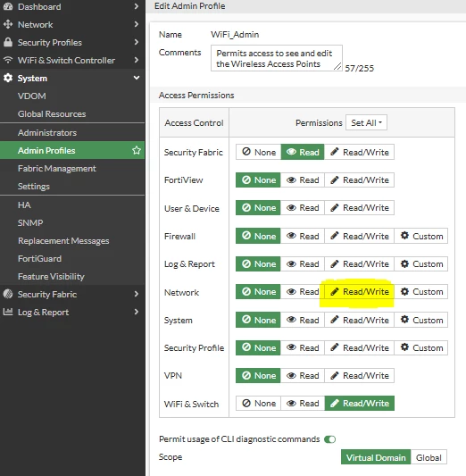The image size is (466, 476).
Task: Open the Set All permissions dropdown
Action: 366,122
